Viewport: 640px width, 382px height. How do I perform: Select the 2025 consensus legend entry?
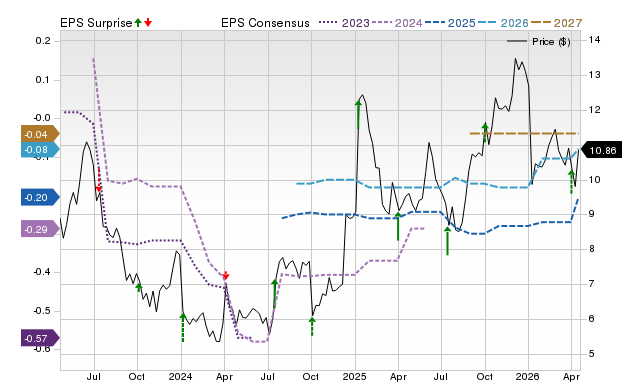450,23
